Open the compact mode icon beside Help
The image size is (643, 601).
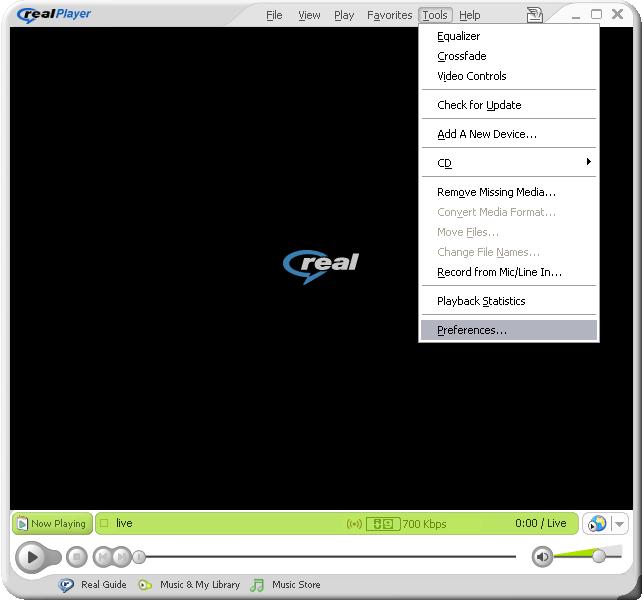(x=534, y=15)
